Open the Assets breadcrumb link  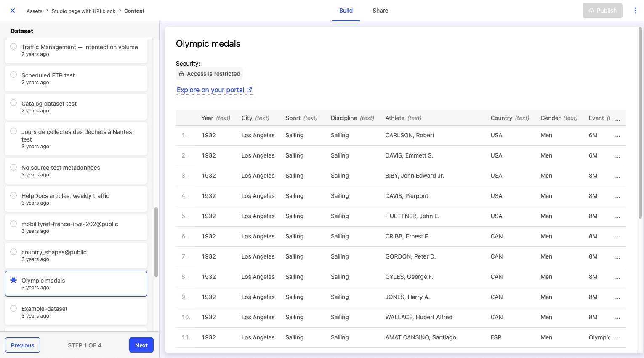(x=34, y=11)
